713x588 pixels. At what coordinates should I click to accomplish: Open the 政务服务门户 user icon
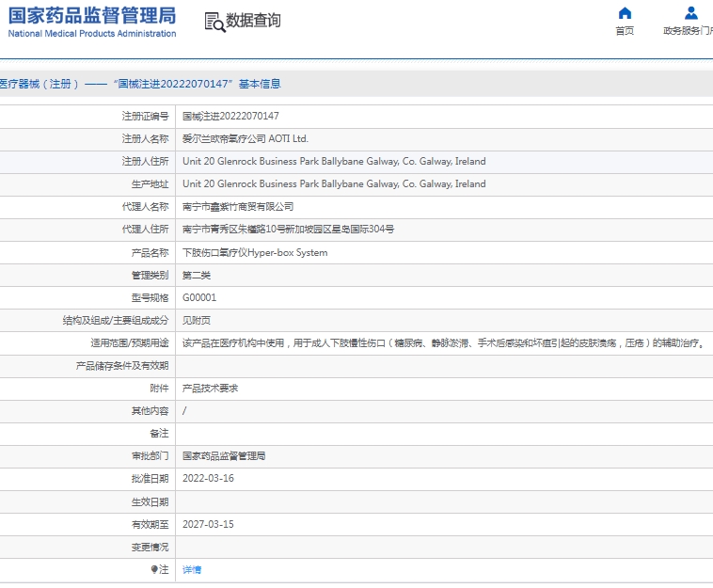[x=690, y=13]
